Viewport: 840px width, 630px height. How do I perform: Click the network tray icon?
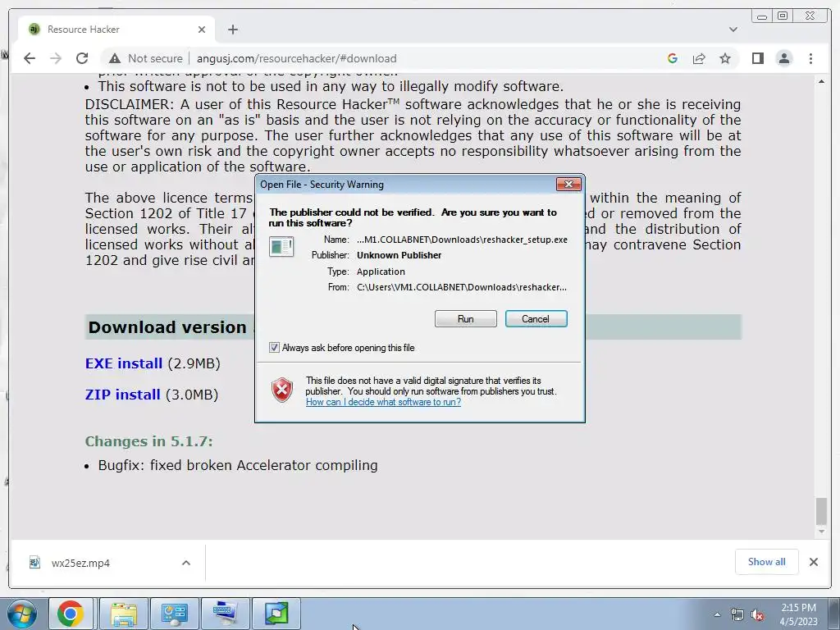[x=737, y=615]
